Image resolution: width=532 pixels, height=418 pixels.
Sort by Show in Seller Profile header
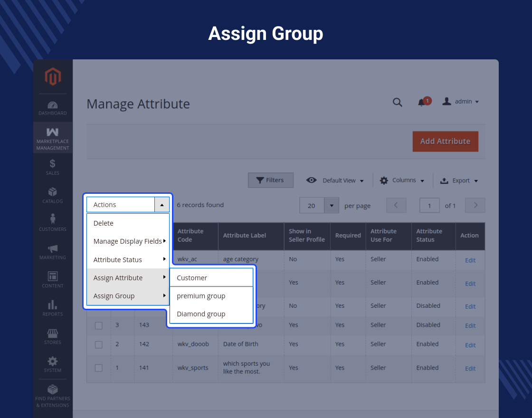click(x=307, y=236)
